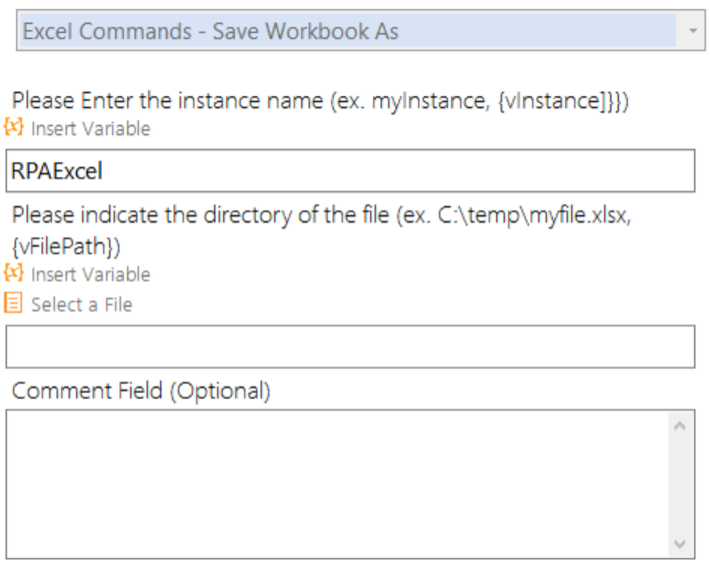Click the 'Comment Field (Optional)' label

pyautogui.click(x=141, y=391)
